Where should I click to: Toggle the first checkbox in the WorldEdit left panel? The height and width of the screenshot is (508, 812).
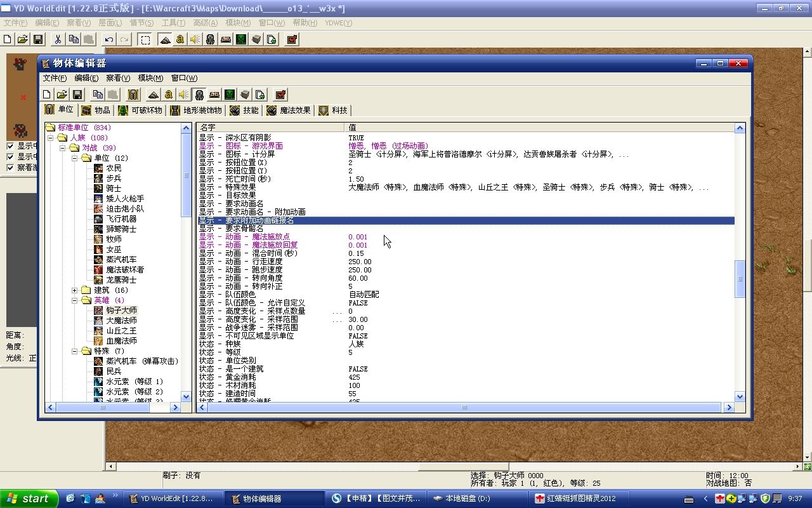[10, 146]
